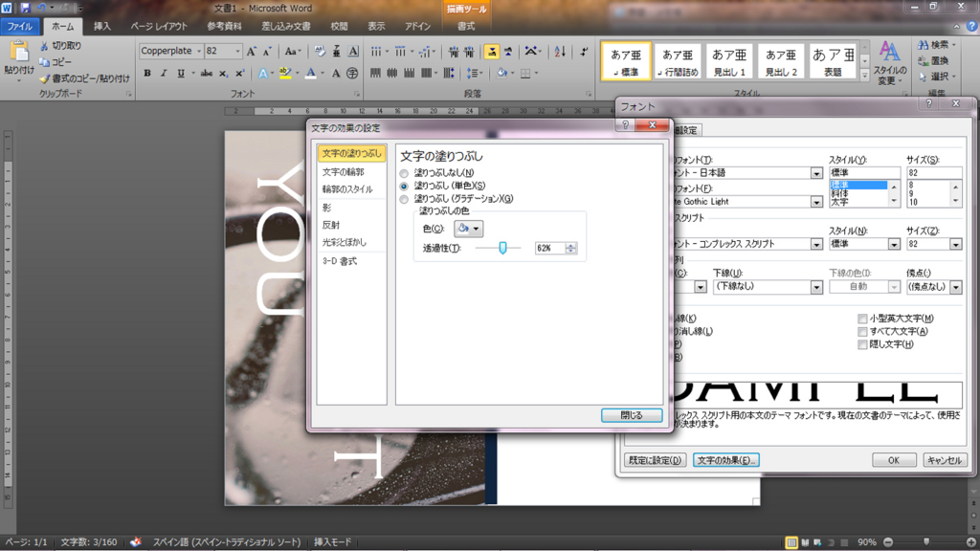Click the highlighted vertical alignment icon
This screenshot has height=551, width=980.
492,52
